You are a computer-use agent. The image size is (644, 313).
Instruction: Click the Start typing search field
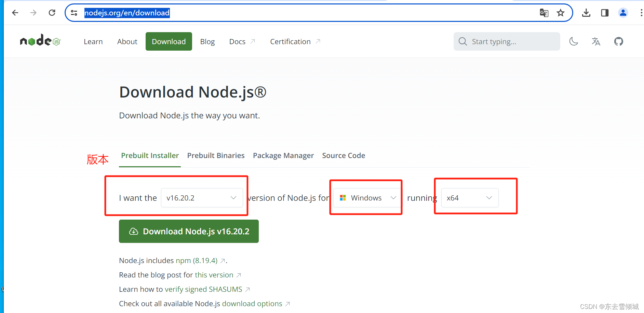click(507, 41)
